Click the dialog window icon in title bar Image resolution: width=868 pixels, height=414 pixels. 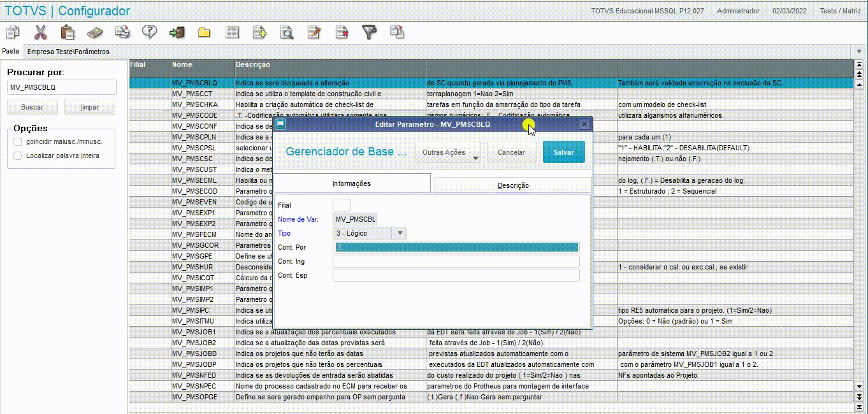click(280, 124)
